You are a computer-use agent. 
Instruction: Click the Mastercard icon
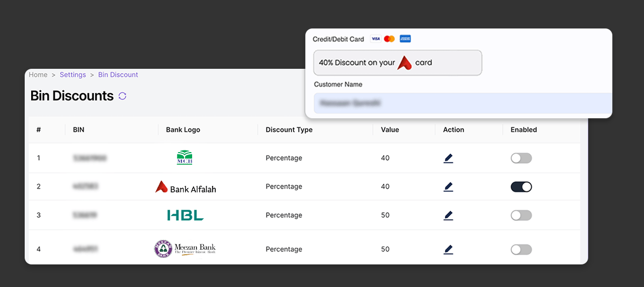tap(390, 39)
